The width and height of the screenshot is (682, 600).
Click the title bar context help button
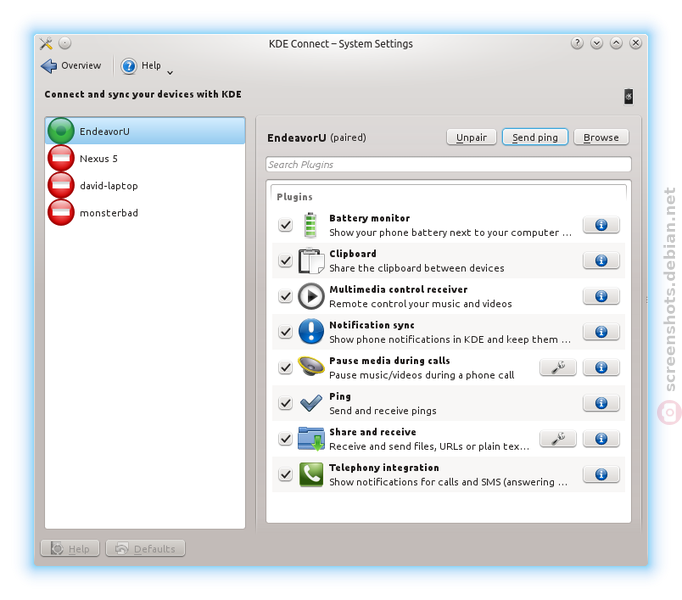pyautogui.click(x=577, y=43)
